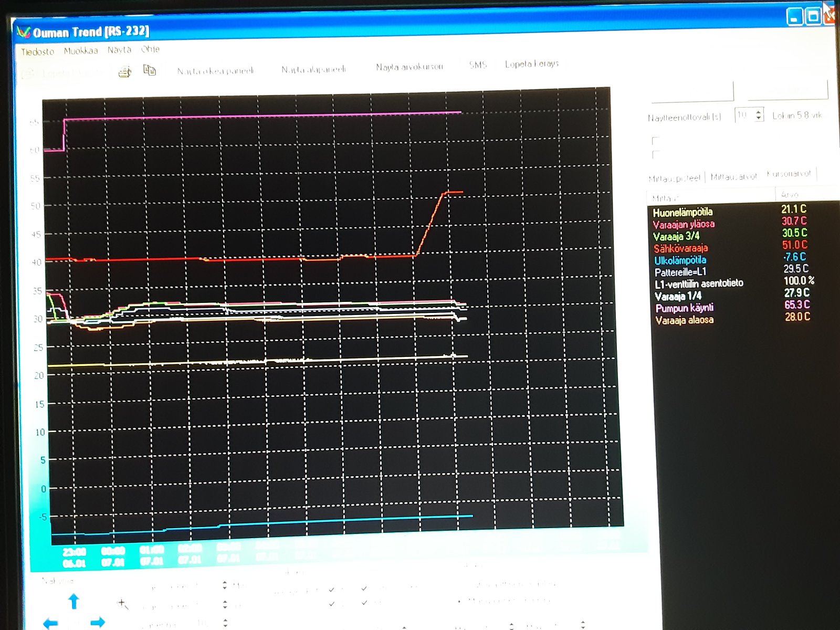The width and height of the screenshot is (840, 630).
Task: Click the Näytä arvokursori toolbar button
Action: pyautogui.click(x=409, y=67)
